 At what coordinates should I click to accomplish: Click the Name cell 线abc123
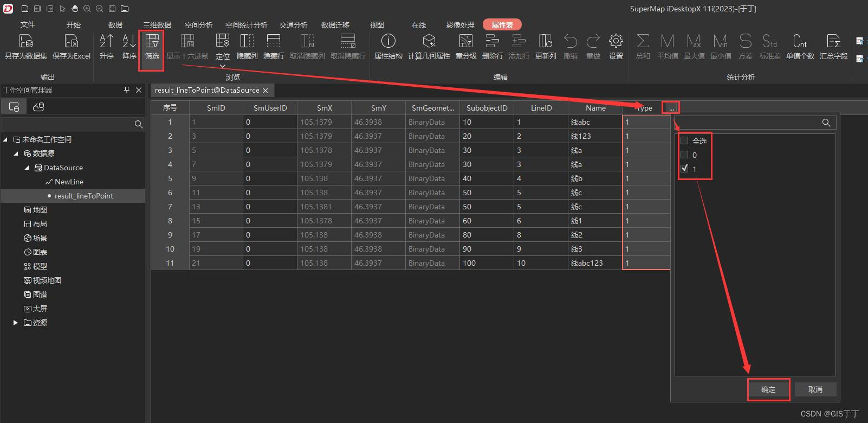coord(595,263)
